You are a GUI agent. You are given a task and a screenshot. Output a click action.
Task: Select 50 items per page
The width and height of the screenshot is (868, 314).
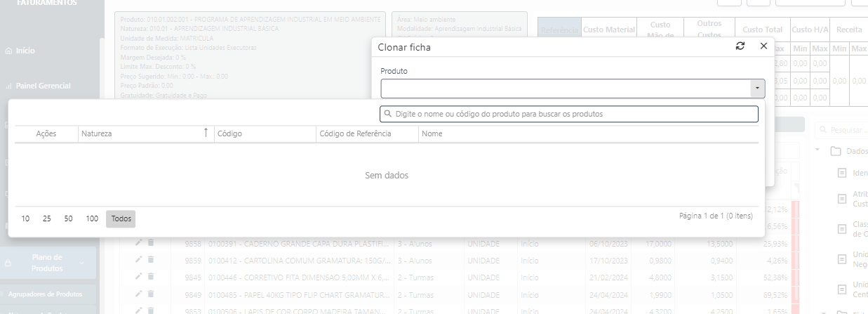pyautogui.click(x=68, y=219)
